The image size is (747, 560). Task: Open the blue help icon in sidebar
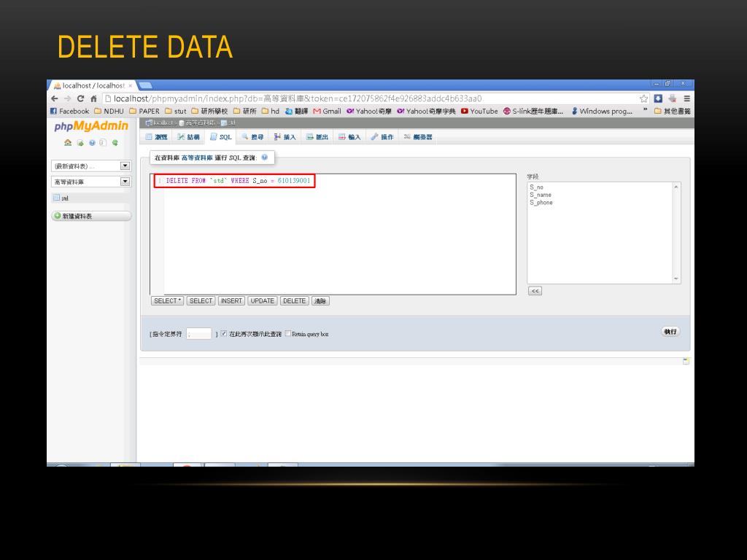[x=92, y=143]
